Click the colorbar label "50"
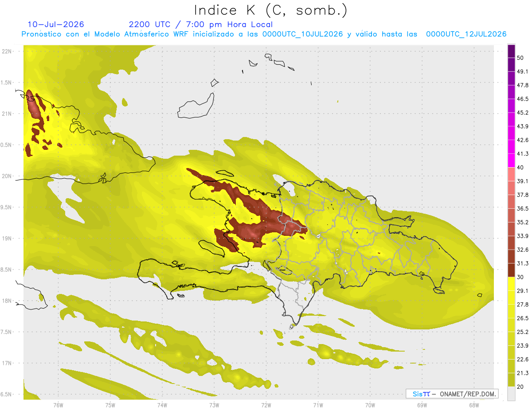Image resolution: width=532 pixels, height=411 pixels. coord(521,58)
